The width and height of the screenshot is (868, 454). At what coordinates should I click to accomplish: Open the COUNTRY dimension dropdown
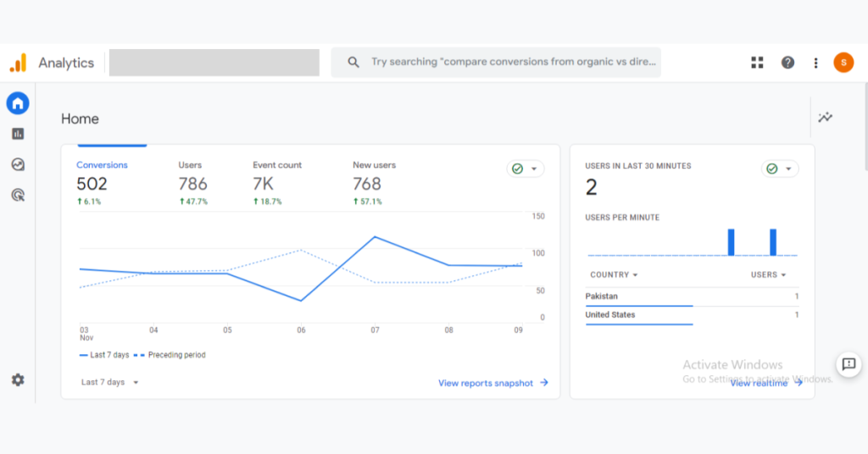coord(614,274)
